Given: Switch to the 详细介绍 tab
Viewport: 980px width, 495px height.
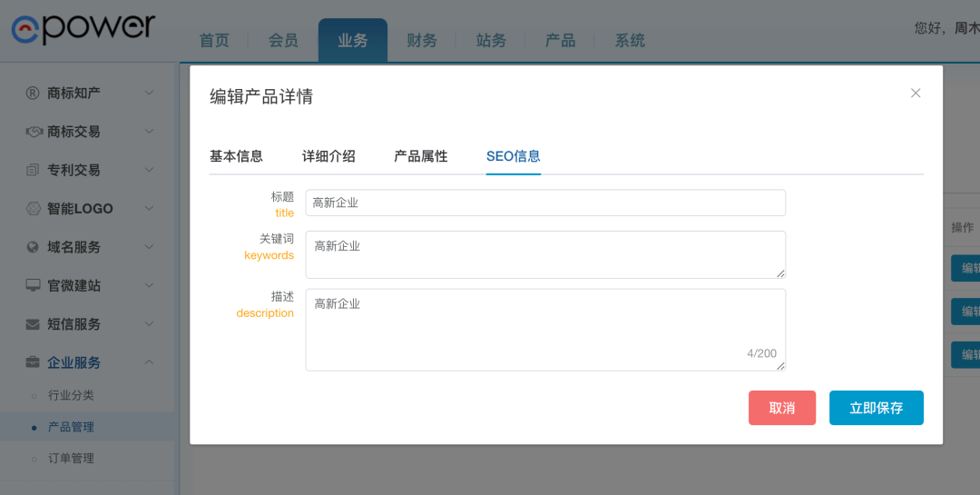Looking at the screenshot, I should click(328, 156).
